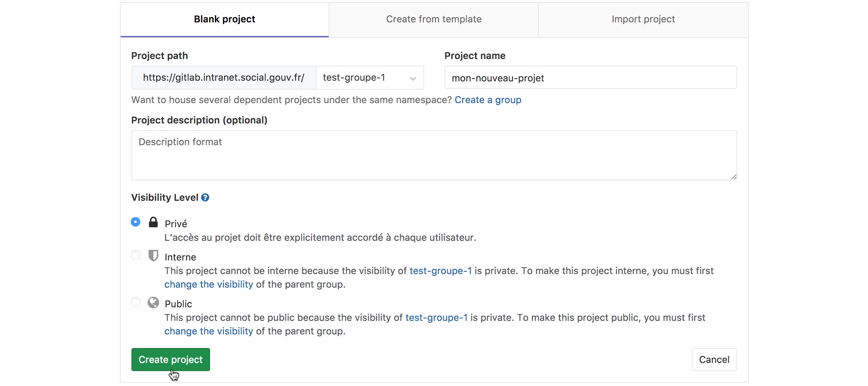
Task: Select the Privé visibility radio button
Action: point(136,222)
